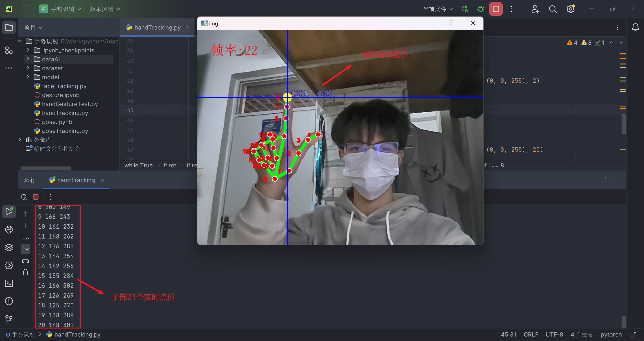Viewport: 644px width, 341px height.
Task: Open the 当前文件 run configuration dropdown
Action: click(x=438, y=9)
